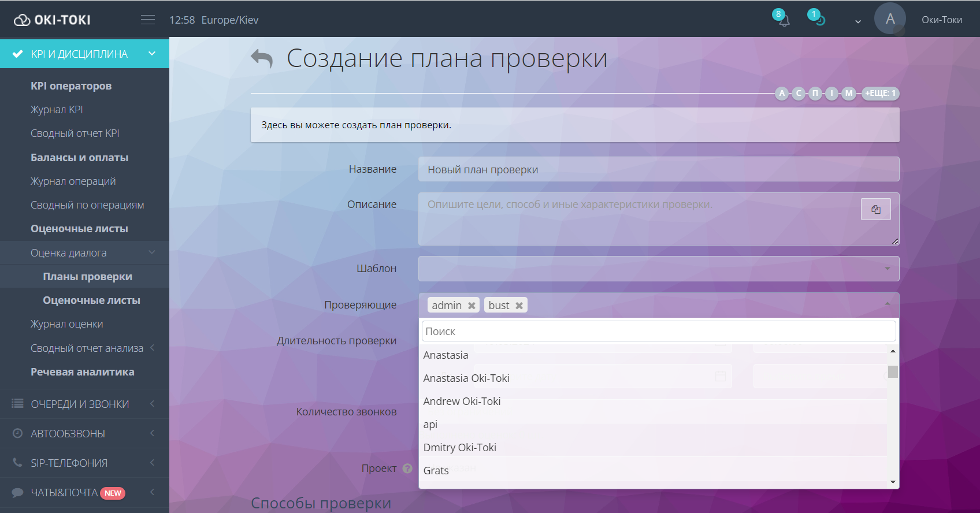
Task: Expand АВТООБЗВОНЫ section
Action: (x=84, y=433)
